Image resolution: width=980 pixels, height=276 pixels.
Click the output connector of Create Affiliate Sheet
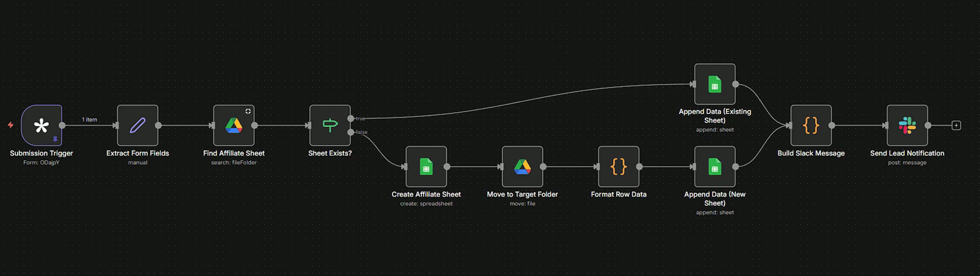[447, 167]
